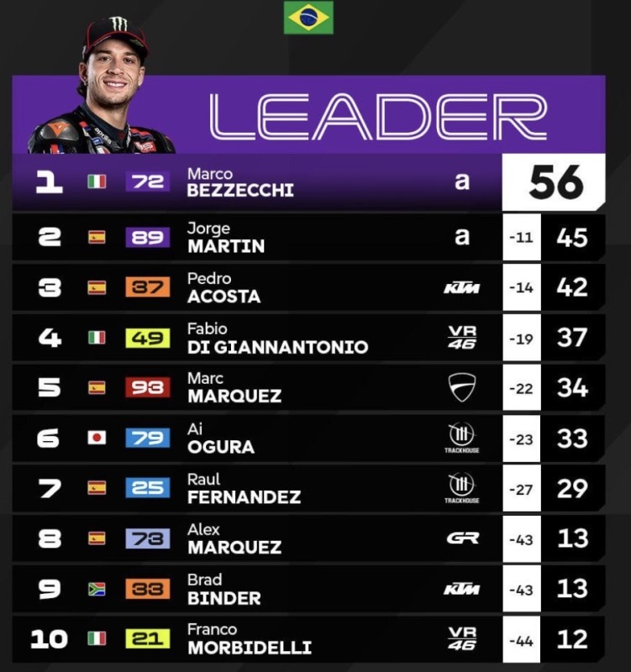Click the red number 93 badge
This screenshot has height=672, width=631.
tap(147, 387)
